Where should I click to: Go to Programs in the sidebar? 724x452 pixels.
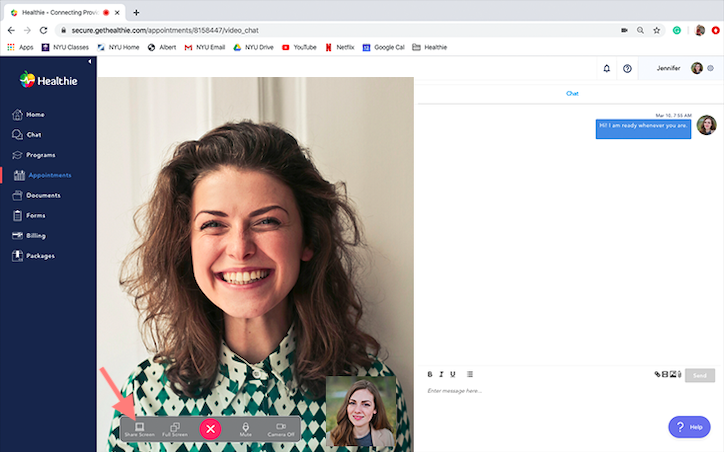(34, 155)
